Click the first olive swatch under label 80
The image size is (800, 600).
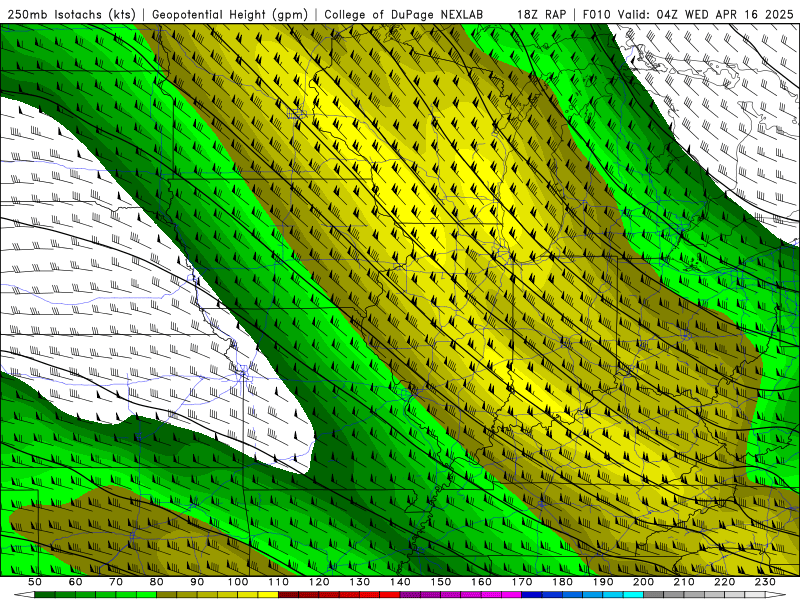[x=167, y=595]
